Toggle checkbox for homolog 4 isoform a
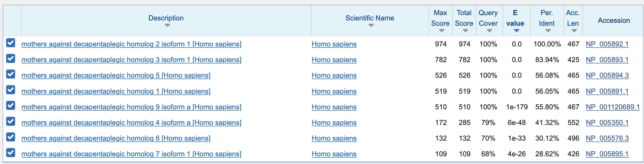 tap(11, 121)
